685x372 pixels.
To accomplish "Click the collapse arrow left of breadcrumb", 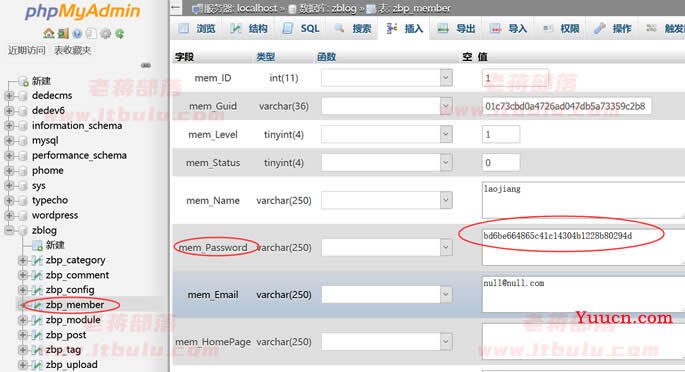I will (176, 7).
